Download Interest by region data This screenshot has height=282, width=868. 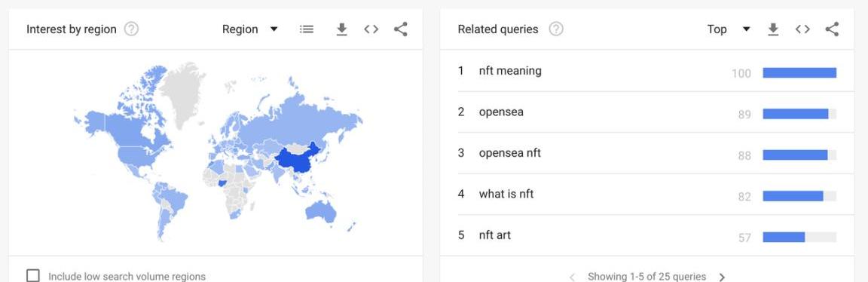point(342,29)
